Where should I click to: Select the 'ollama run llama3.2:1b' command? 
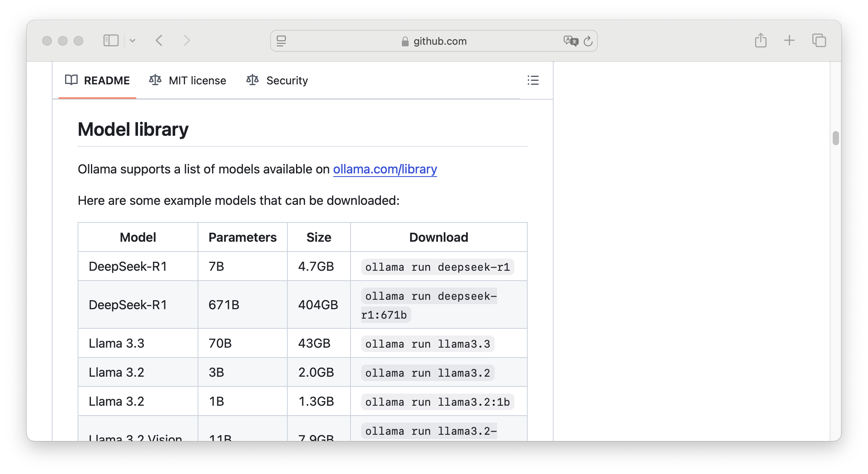[x=438, y=402]
